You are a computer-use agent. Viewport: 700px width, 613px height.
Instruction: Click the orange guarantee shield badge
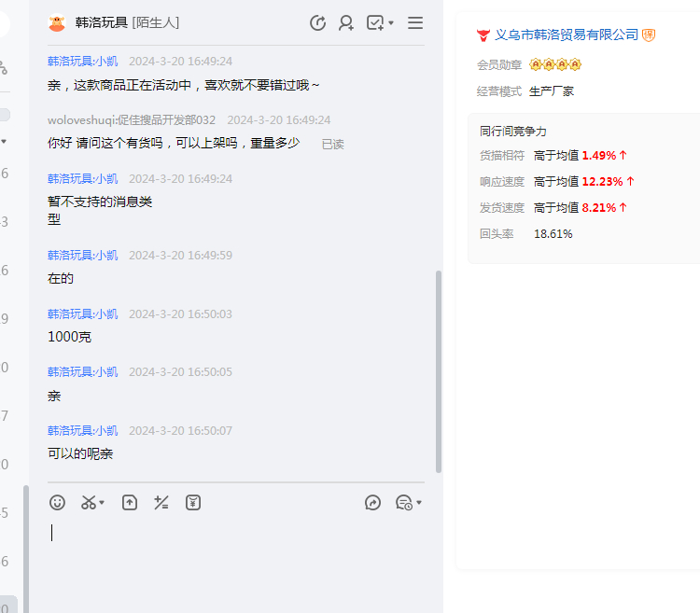coord(649,35)
